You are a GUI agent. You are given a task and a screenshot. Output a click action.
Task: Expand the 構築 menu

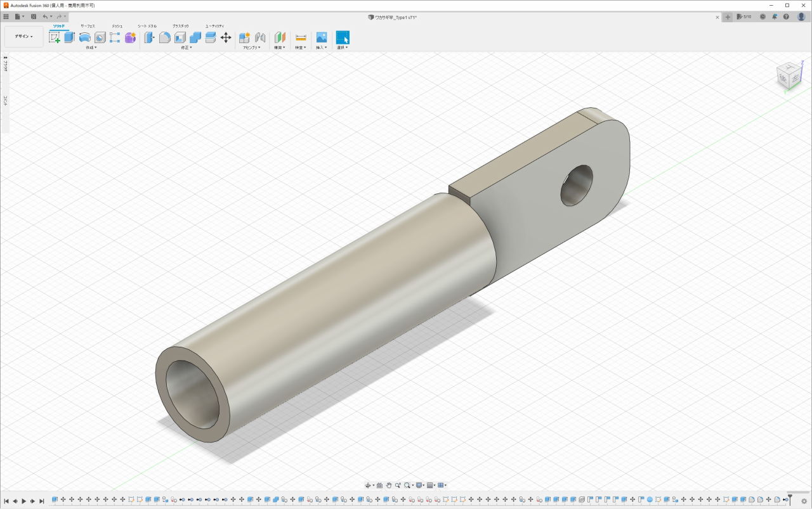[279, 48]
